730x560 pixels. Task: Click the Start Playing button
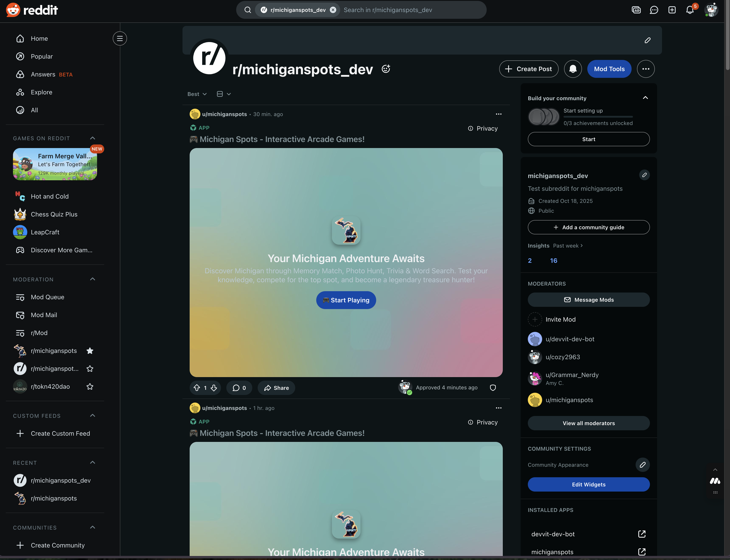pos(346,300)
